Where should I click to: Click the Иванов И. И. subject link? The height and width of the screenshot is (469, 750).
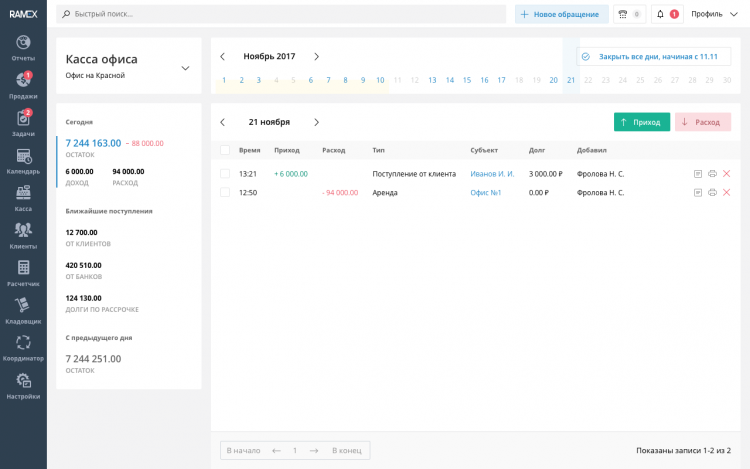tap(492, 174)
